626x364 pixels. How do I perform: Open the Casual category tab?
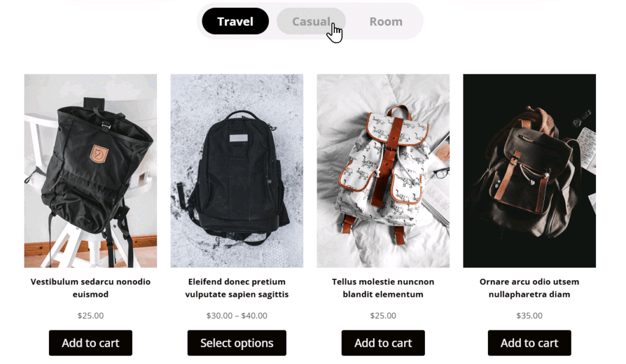[x=311, y=21]
